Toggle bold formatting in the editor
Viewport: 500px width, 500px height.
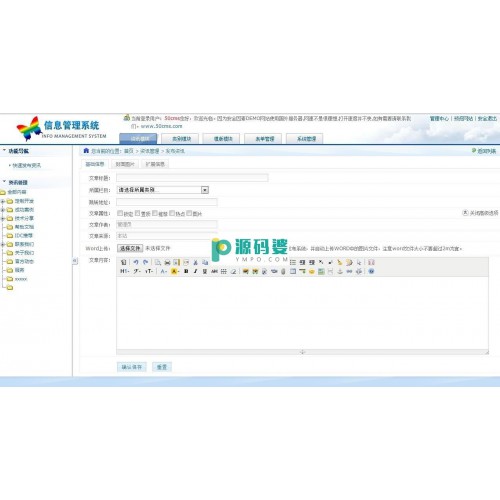186,271
